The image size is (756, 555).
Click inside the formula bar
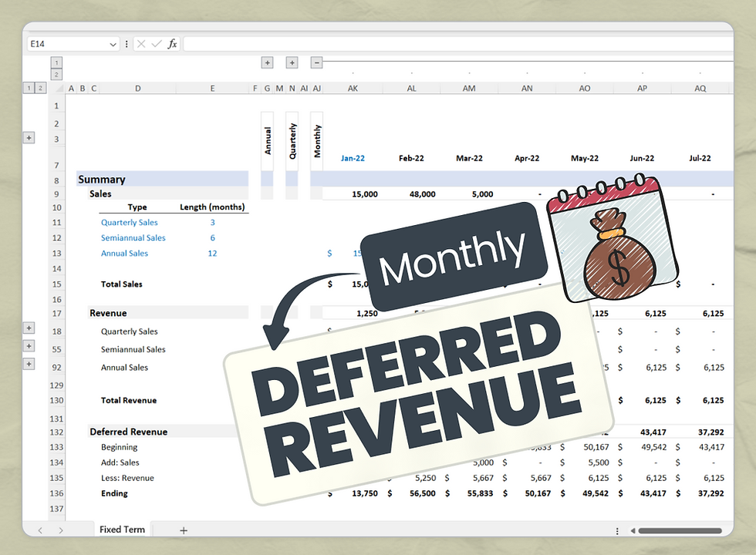(x=386, y=44)
